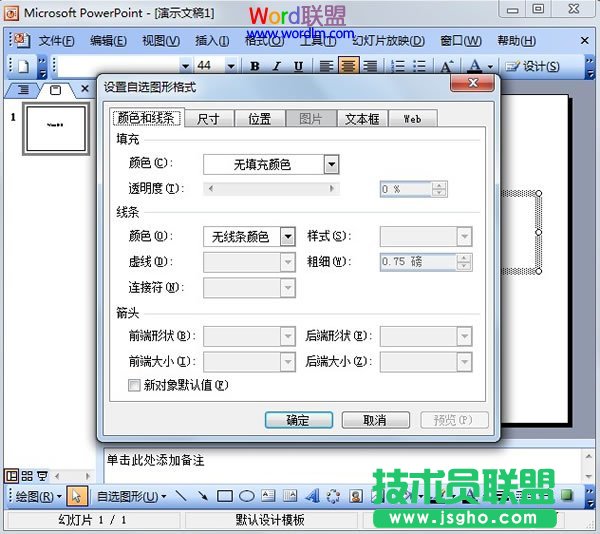This screenshot has height=534, width=600.
Task: Expand the 连接符(N) connector dropdown
Action: point(288,288)
